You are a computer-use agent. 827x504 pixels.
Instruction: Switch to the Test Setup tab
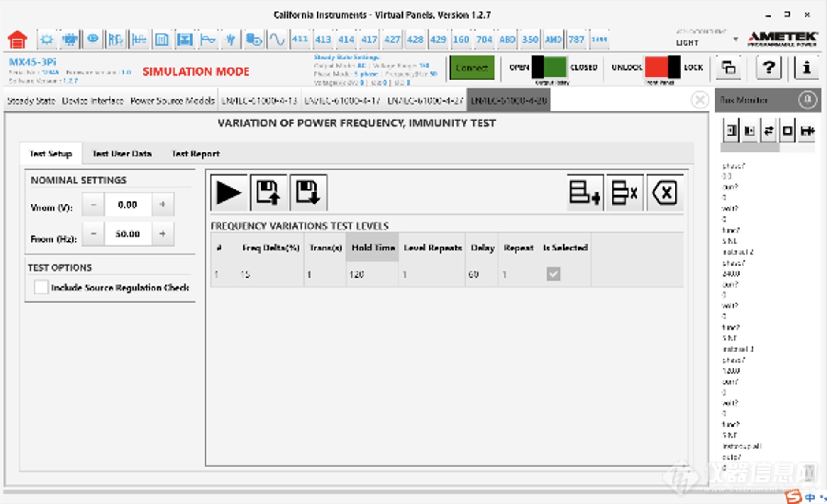point(51,154)
